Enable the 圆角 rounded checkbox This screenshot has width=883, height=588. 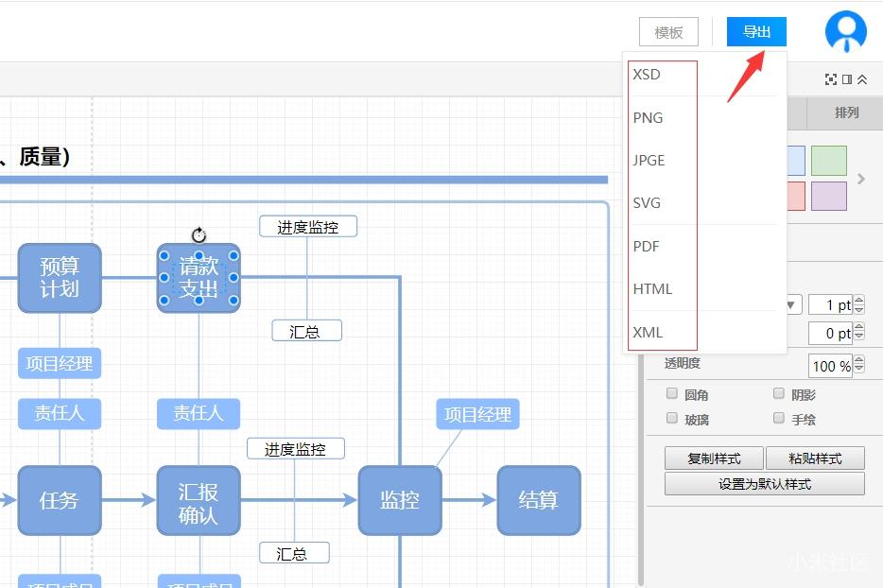click(672, 393)
